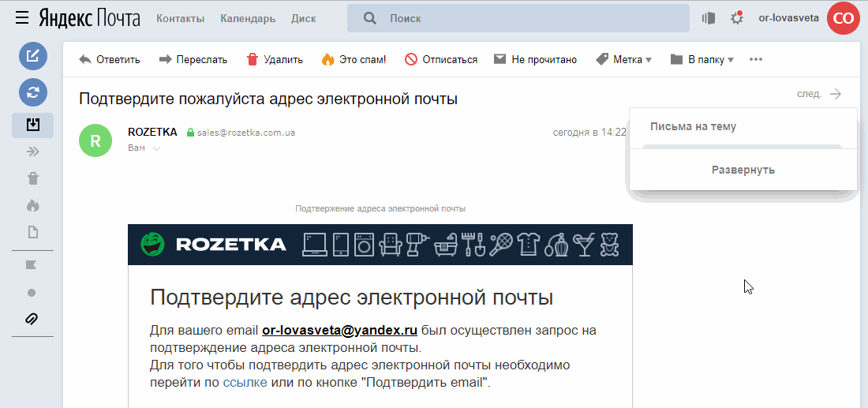Click the Письма на тему heading
Screen dimensions: 868x408
[x=693, y=127]
